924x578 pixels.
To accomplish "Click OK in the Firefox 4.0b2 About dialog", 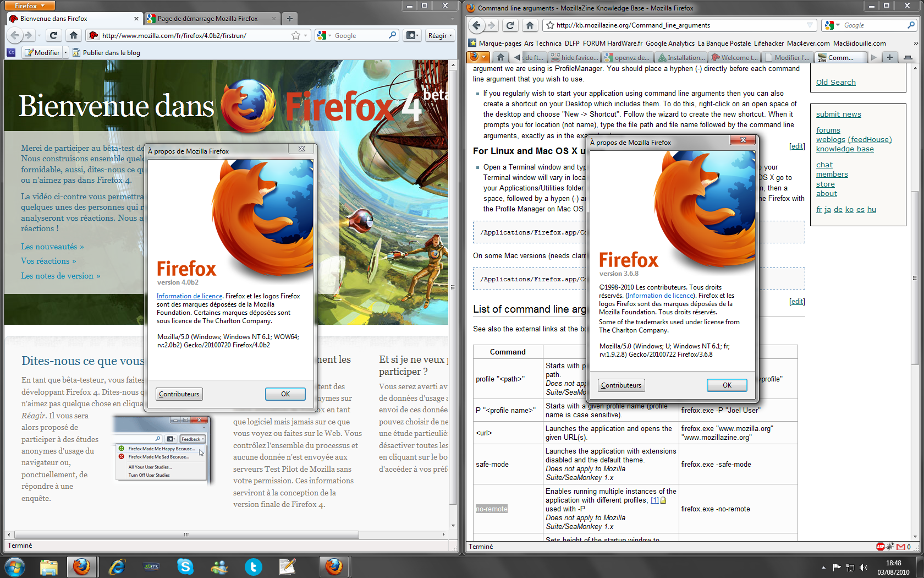I will tap(285, 394).
